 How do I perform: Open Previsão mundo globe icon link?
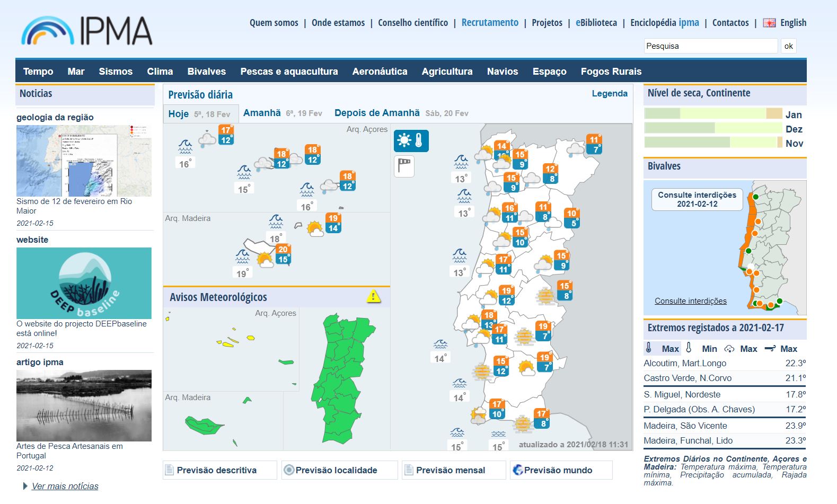pos(518,470)
